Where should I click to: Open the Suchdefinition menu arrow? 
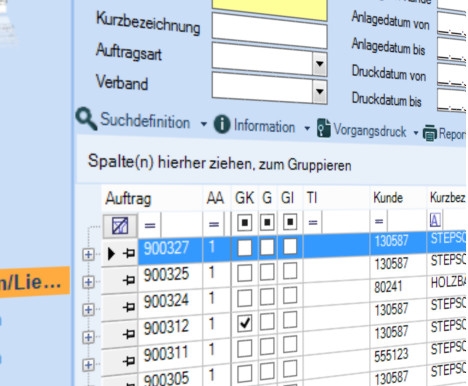(x=204, y=124)
